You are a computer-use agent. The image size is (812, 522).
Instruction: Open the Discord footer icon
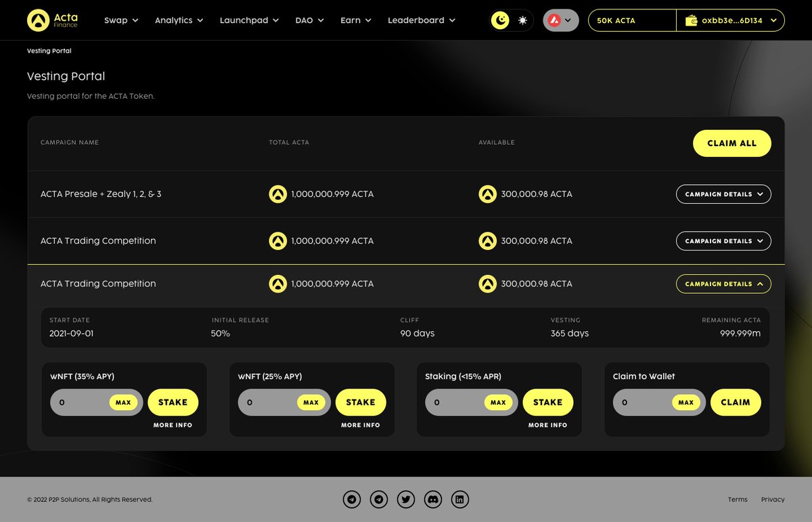tap(433, 500)
